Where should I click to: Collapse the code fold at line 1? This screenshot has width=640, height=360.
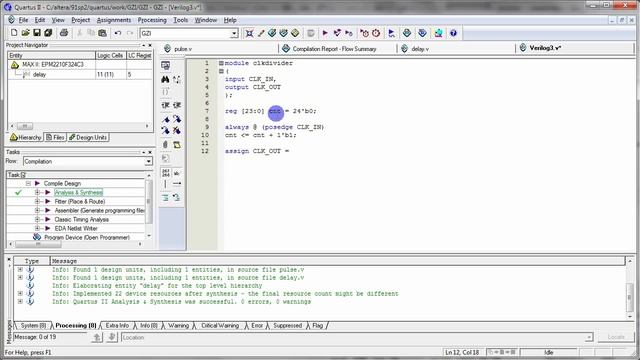pos(221,63)
